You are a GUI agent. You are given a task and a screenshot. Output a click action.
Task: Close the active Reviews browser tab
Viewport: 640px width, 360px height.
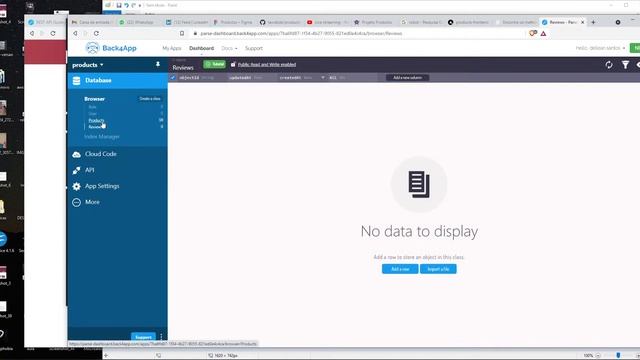[x=582, y=22]
